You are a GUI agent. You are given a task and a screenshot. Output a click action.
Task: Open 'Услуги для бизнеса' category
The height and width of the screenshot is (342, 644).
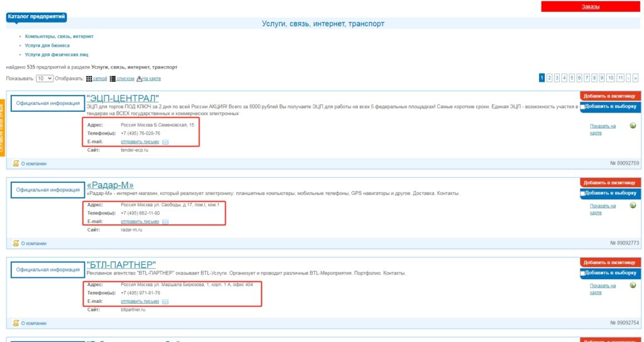pos(47,46)
